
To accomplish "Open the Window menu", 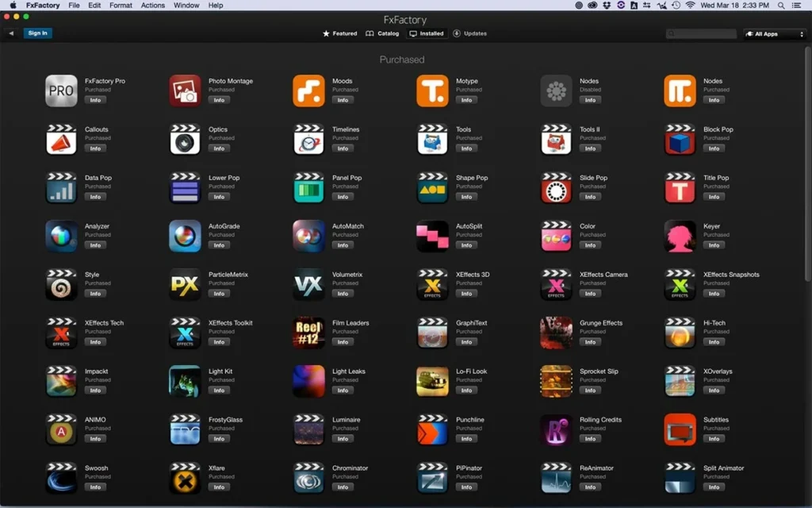I will [186, 6].
